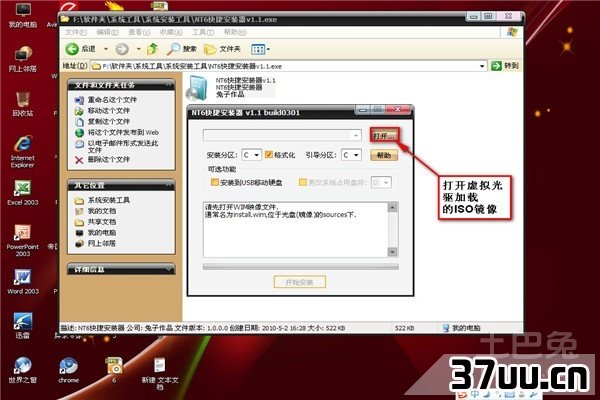Toggle the change system drive letter checkbox
Image resolution: width=600 pixels, height=400 pixels.
coord(303,182)
